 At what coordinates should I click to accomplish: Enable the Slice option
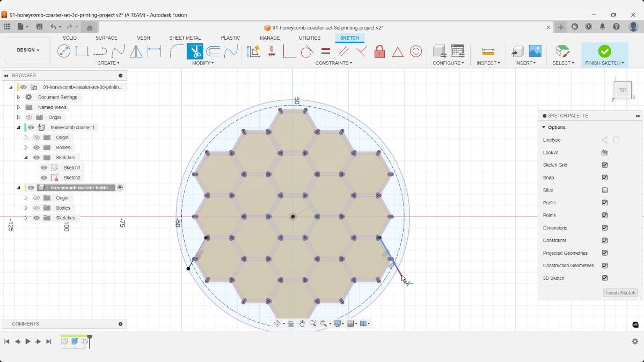point(605,190)
